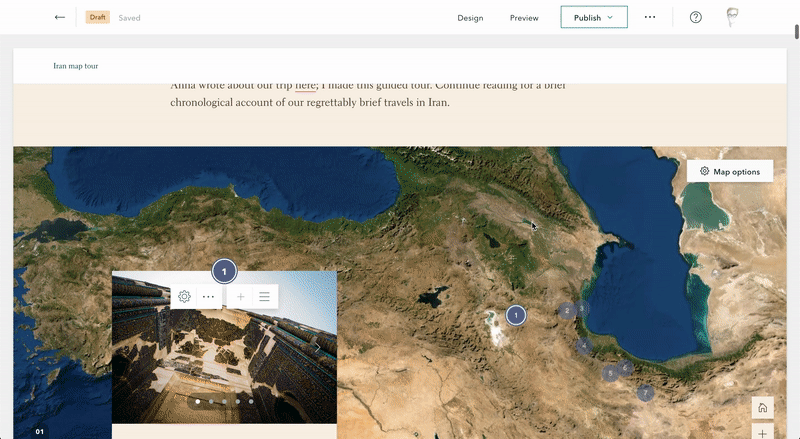Viewport: 800px width, 439px height.
Task: Select the first image carousel dot
Action: click(198, 402)
